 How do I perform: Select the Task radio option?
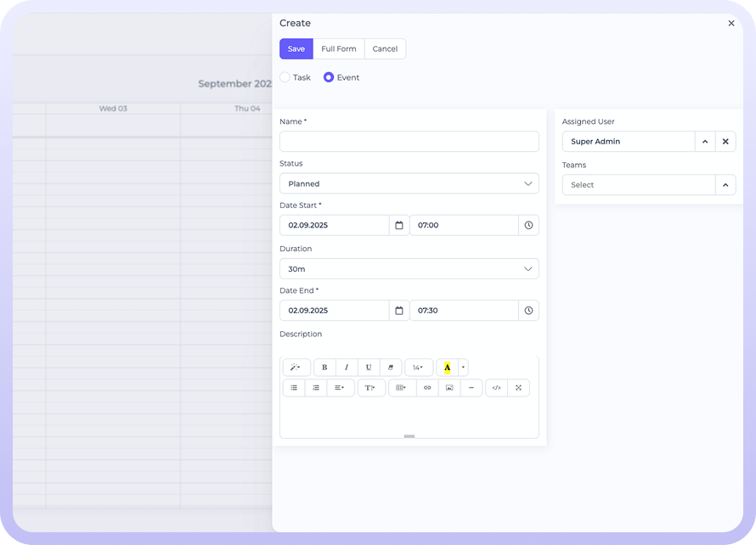[x=285, y=77]
